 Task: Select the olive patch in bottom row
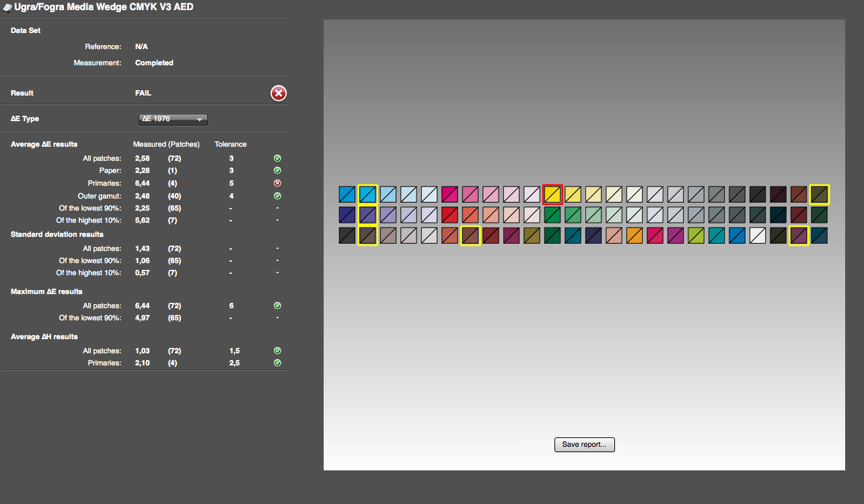pos(532,236)
